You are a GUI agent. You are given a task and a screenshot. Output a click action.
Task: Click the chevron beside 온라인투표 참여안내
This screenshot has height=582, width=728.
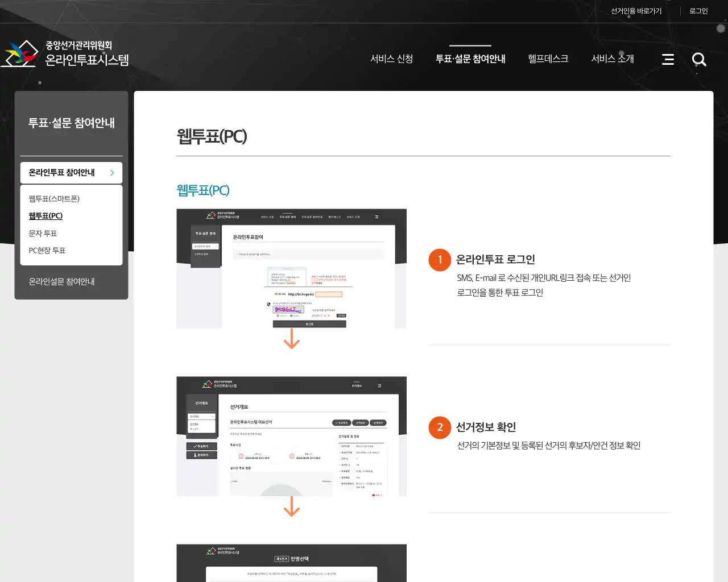coord(112,173)
